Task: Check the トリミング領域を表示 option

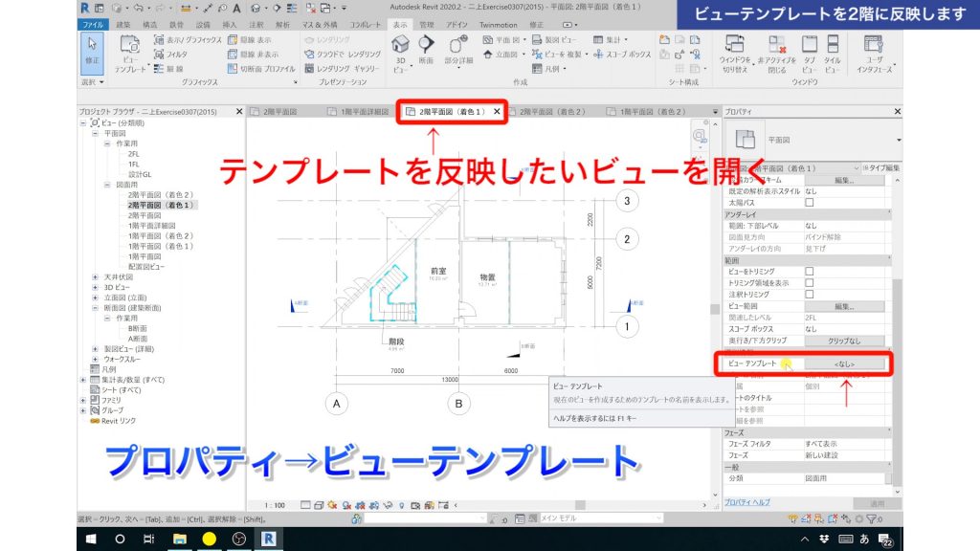Action: (809, 282)
